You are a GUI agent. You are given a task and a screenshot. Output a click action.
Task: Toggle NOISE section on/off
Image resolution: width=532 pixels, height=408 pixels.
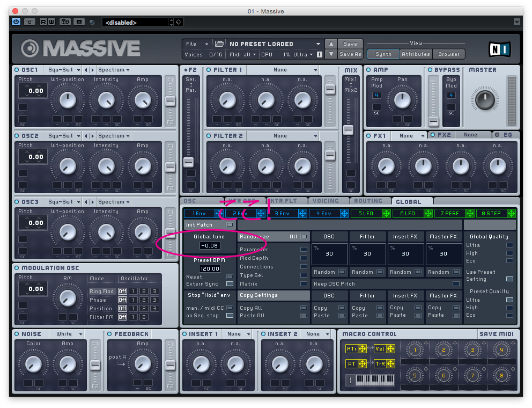point(17,334)
